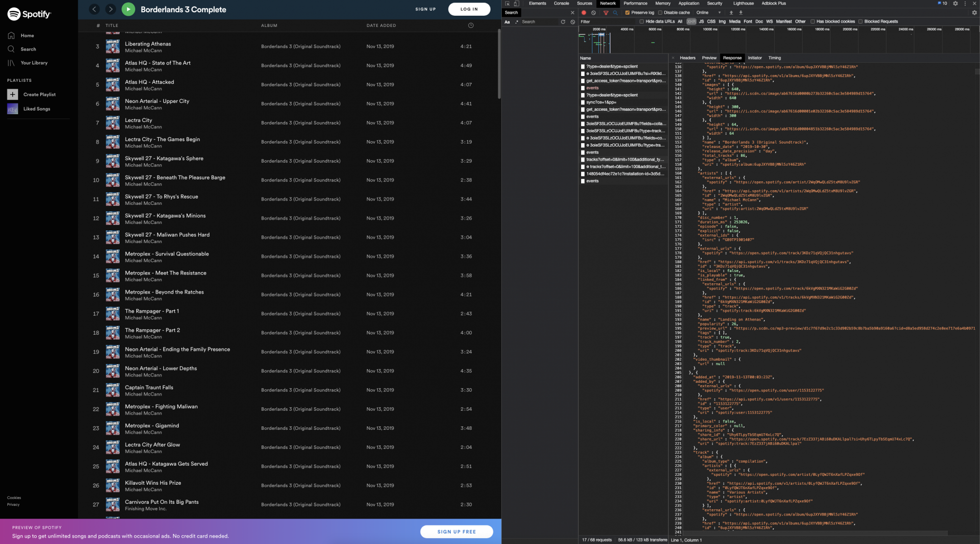The width and height of the screenshot is (980, 544).
Task: Click the Spotify logo
Action: (29, 14)
